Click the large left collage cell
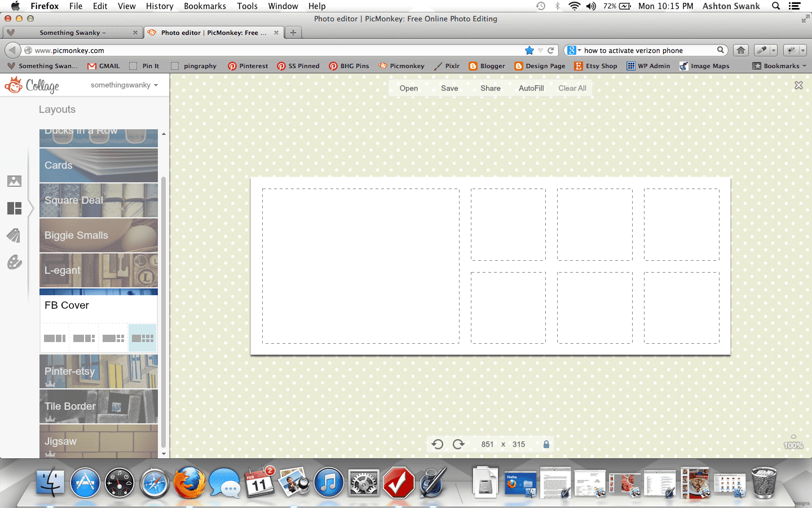 click(360, 266)
